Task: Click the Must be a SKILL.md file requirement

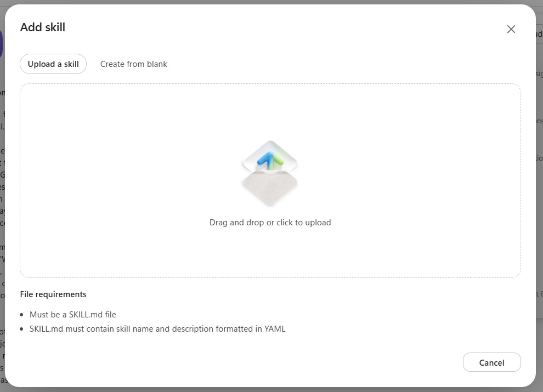Action: pyautogui.click(x=73, y=315)
